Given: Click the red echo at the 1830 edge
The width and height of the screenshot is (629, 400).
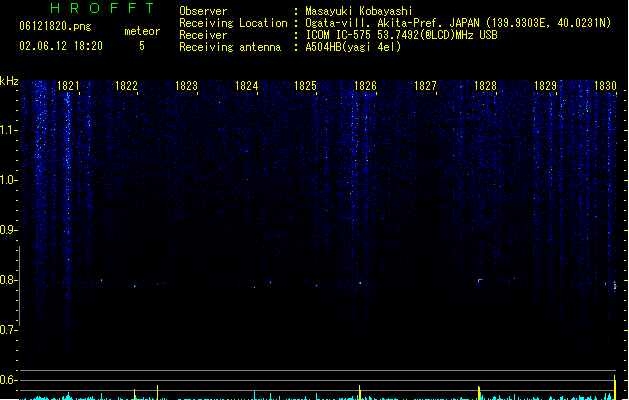Looking at the screenshot, I should pos(615,286).
